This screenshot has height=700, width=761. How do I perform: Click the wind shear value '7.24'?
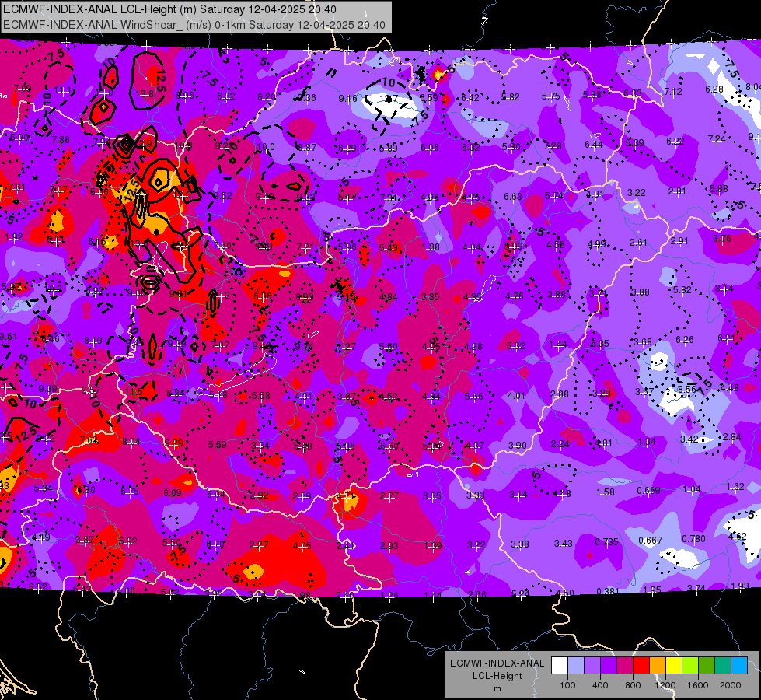(717, 139)
